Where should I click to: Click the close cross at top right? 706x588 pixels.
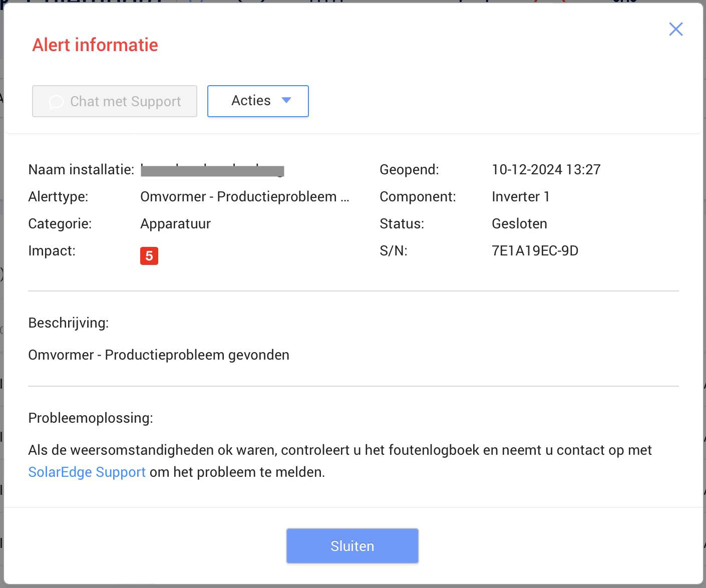coord(675,29)
